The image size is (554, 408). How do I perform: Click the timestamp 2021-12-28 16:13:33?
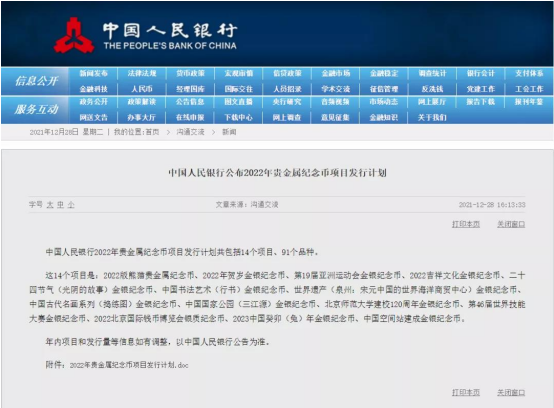click(492, 205)
